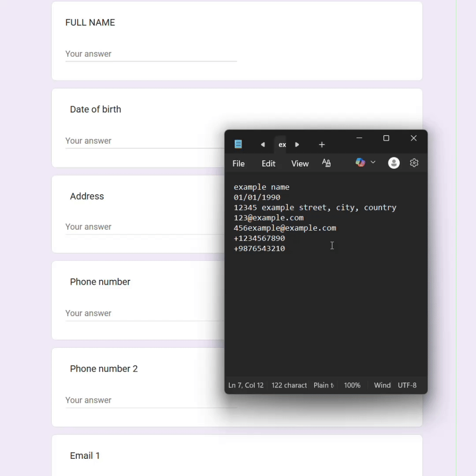Viewport: 476px width, 476px height.
Task: Open the 100% zoom level control
Action: [352, 385]
